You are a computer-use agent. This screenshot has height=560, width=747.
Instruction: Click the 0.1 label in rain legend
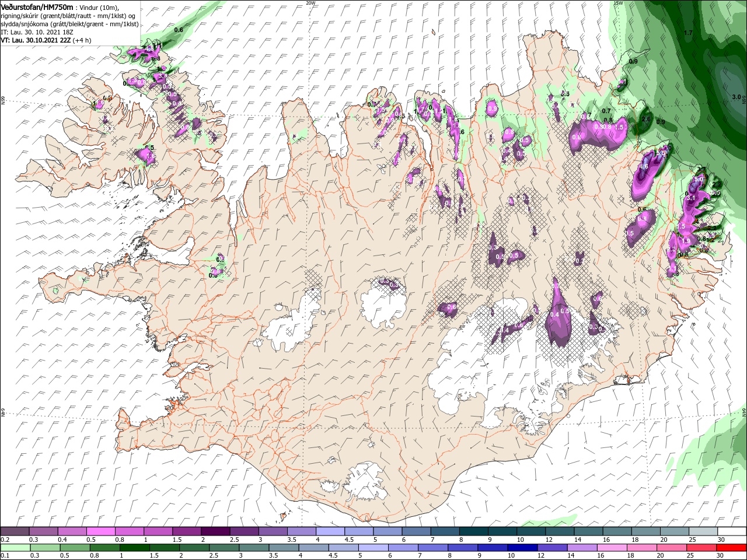coord(5,556)
